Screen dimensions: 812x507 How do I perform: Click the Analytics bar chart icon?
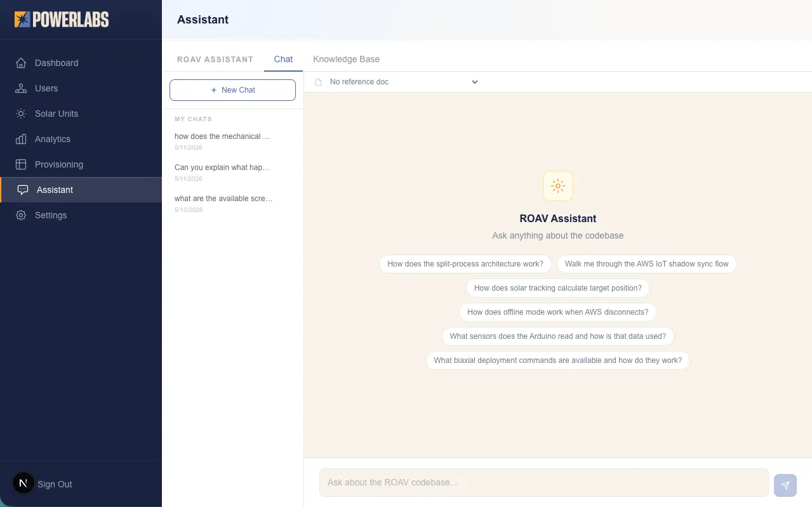(x=21, y=139)
